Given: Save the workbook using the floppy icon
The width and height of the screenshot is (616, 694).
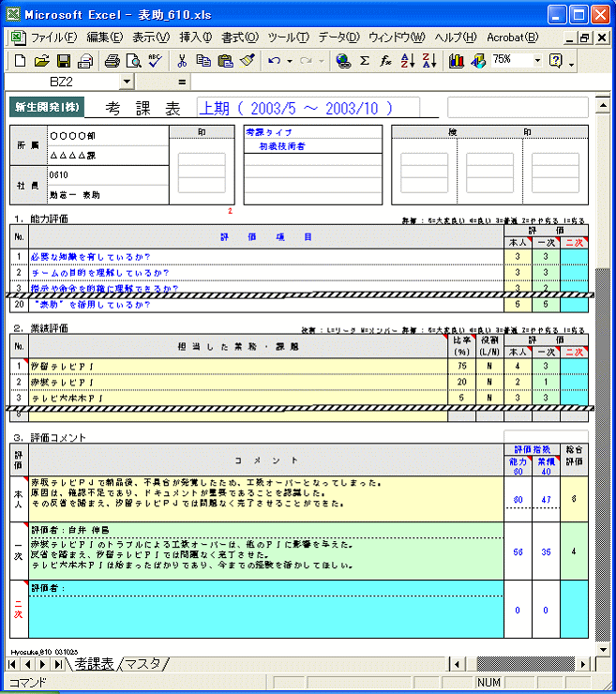Looking at the screenshot, I should 64,61.
